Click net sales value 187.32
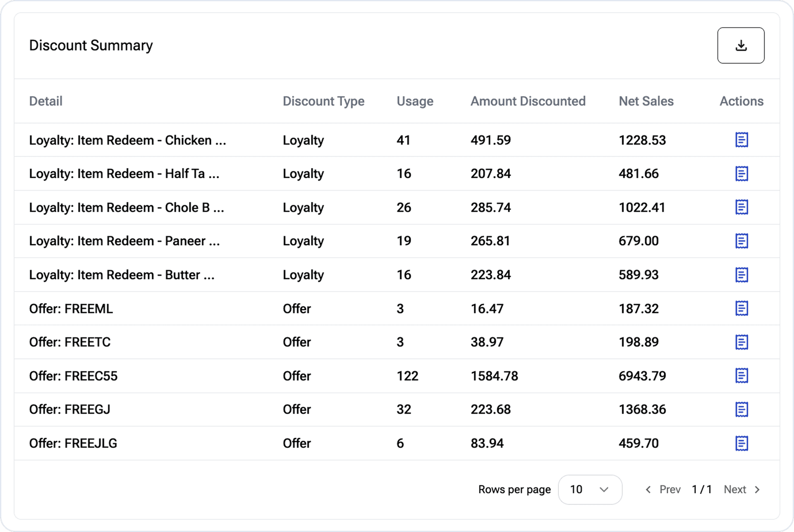Viewport: 794px width, 532px height. point(639,309)
